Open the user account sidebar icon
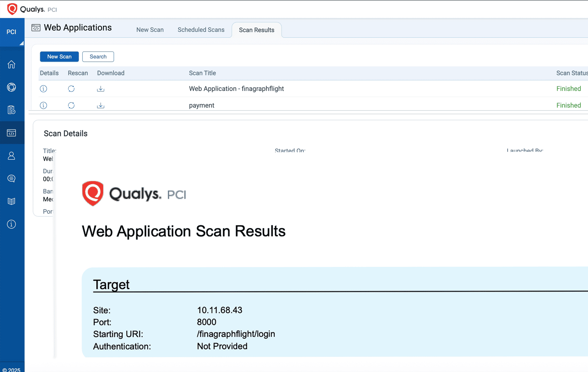The image size is (588, 372). (x=12, y=156)
